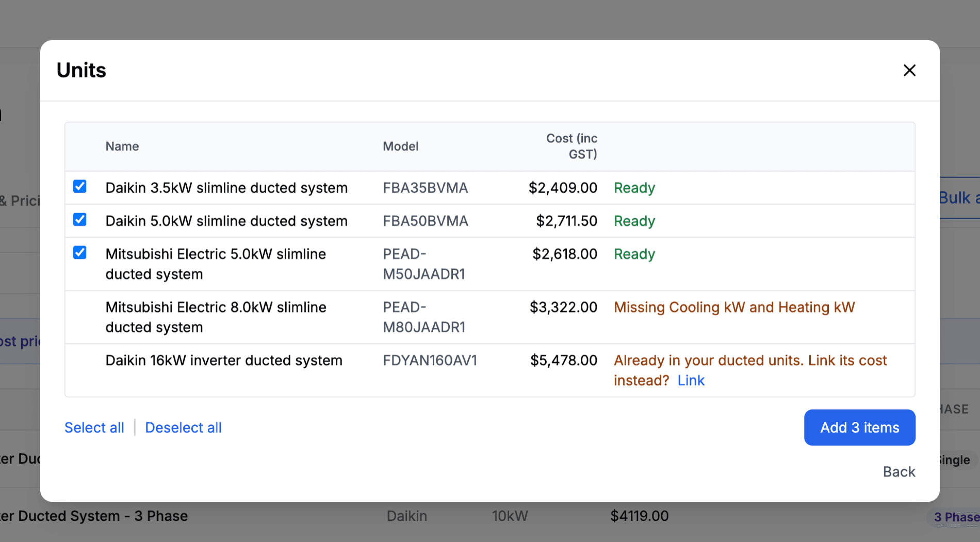Click Missing Cooling kW and Heating kW message

(x=734, y=307)
